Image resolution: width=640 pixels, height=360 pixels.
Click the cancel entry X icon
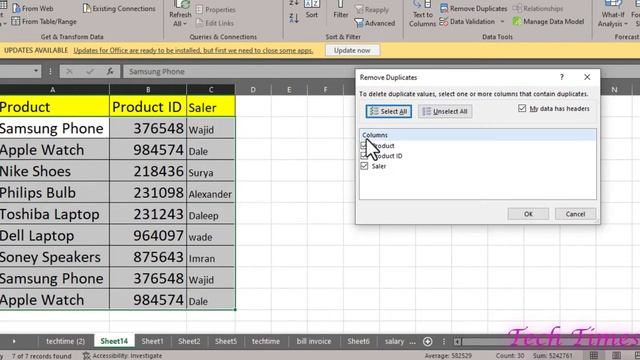69,71
